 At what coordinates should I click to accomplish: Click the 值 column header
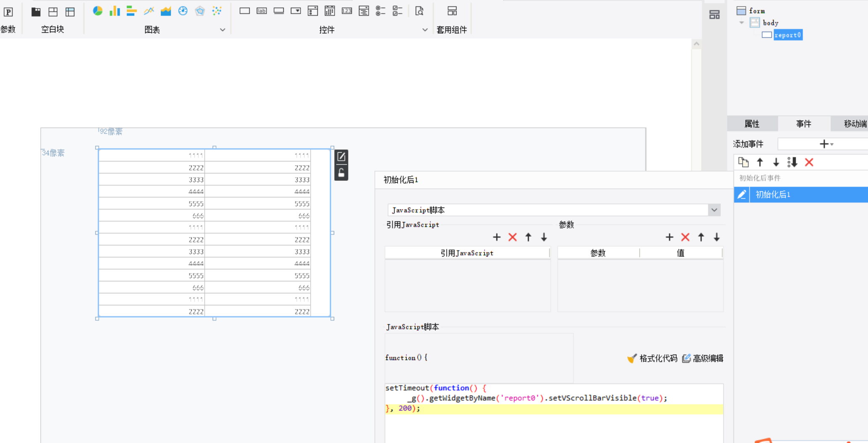(681, 253)
